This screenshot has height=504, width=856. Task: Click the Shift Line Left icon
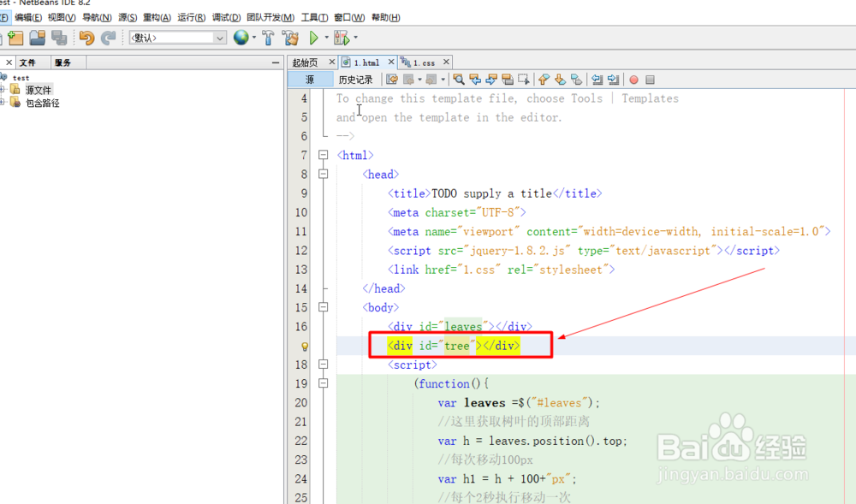click(x=597, y=80)
